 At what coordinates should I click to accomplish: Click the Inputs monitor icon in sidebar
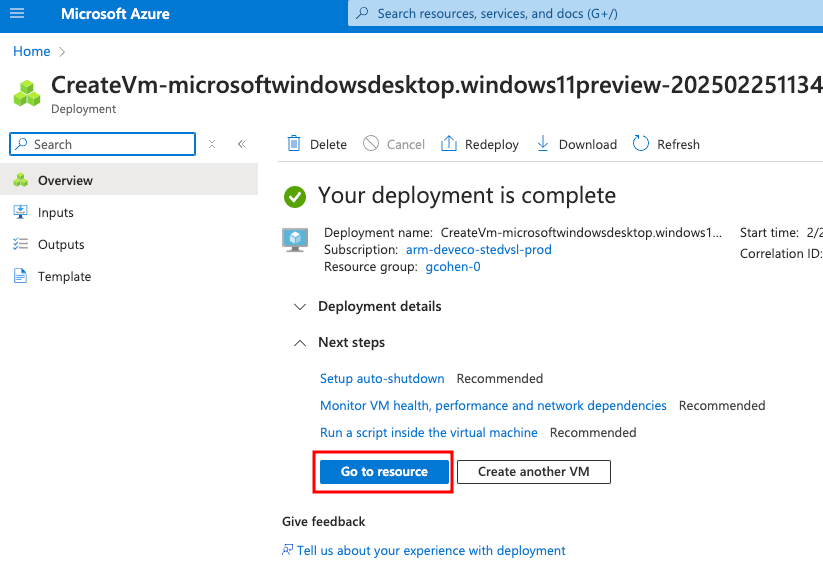[20, 212]
